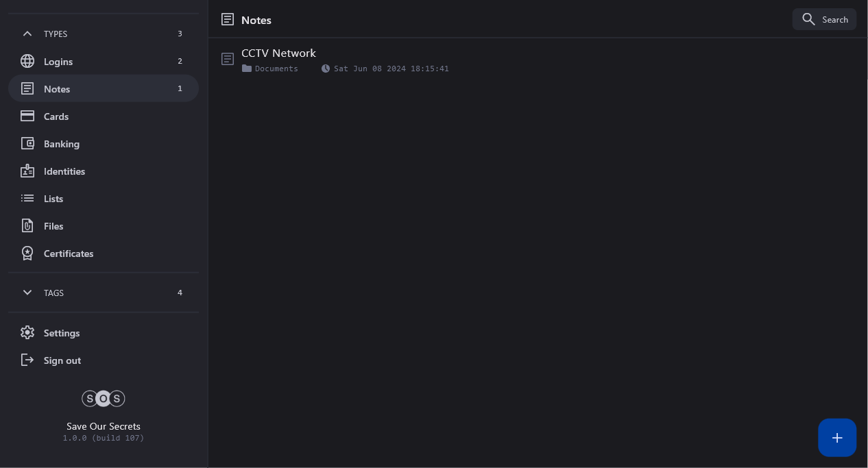Open the Logins category label
Screen dimensions: 868x468
[58, 62]
